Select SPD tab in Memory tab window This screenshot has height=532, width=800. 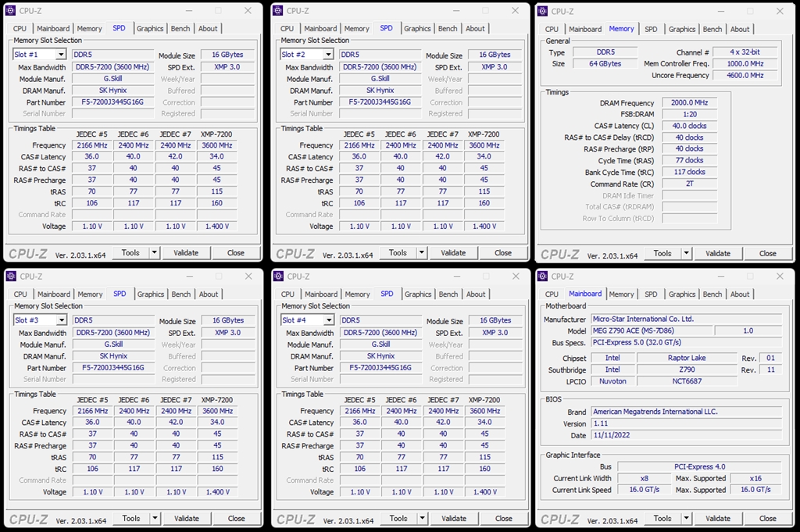click(651, 29)
